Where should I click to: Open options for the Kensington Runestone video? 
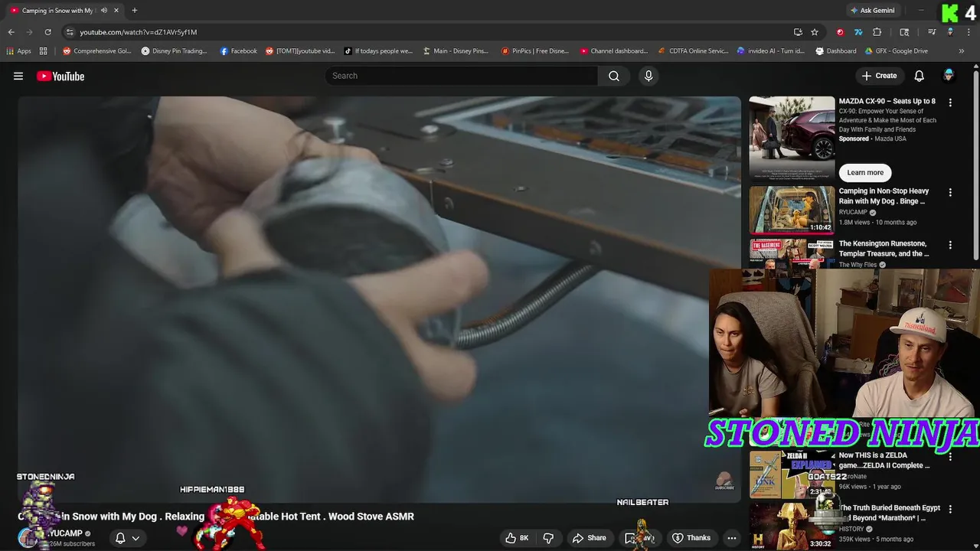[950, 245]
